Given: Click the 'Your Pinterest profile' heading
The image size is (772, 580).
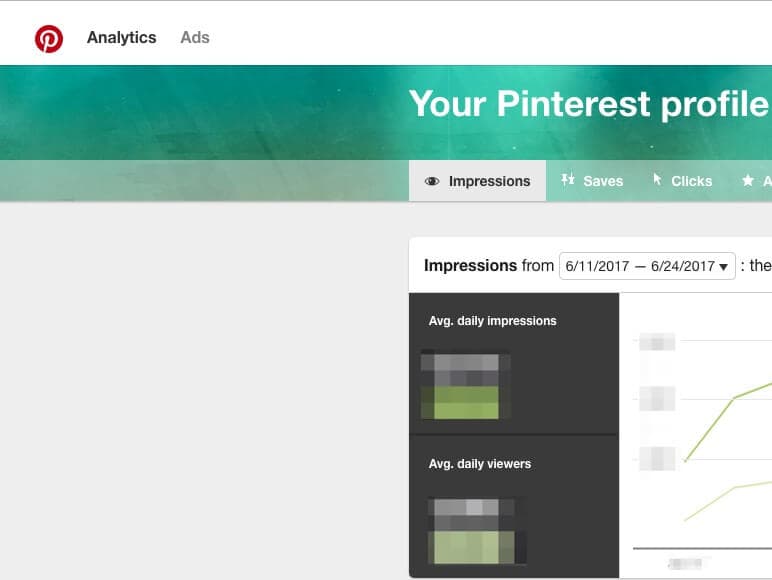Looking at the screenshot, I should (590, 105).
